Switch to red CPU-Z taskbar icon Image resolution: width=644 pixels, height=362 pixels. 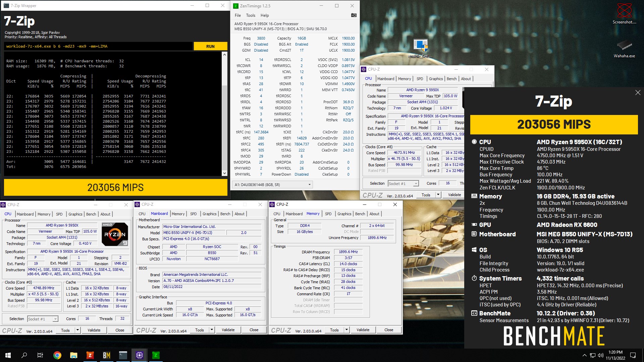90,355
